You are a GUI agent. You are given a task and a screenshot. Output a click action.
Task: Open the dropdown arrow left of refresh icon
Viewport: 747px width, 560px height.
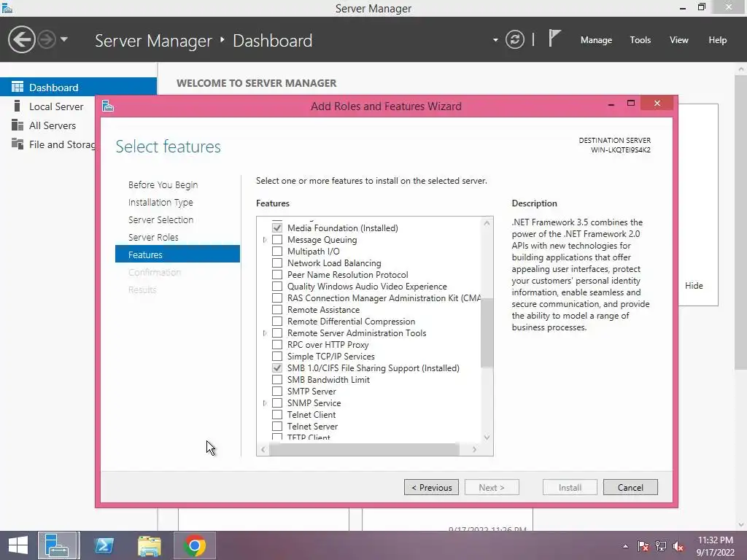(495, 40)
